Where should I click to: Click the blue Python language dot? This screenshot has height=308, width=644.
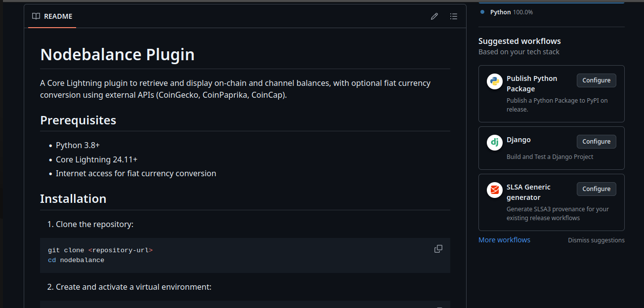tap(482, 12)
